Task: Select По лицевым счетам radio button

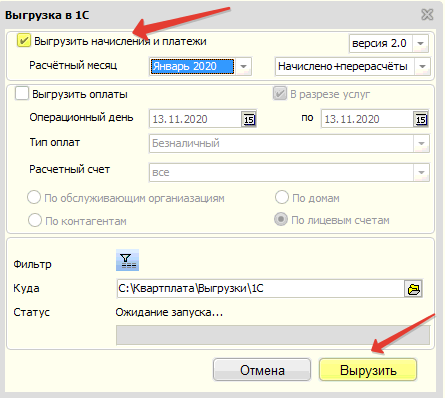Action: point(281,220)
